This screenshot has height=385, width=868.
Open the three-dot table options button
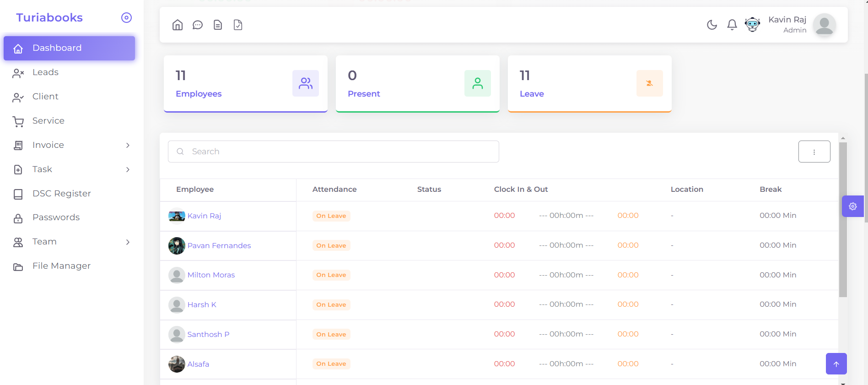814,152
